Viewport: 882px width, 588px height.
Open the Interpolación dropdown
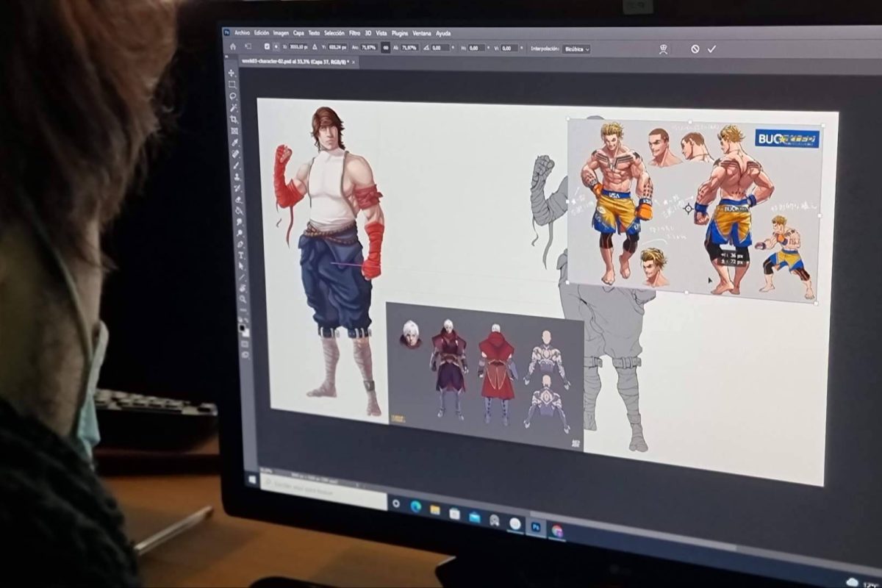(x=576, y=49)
